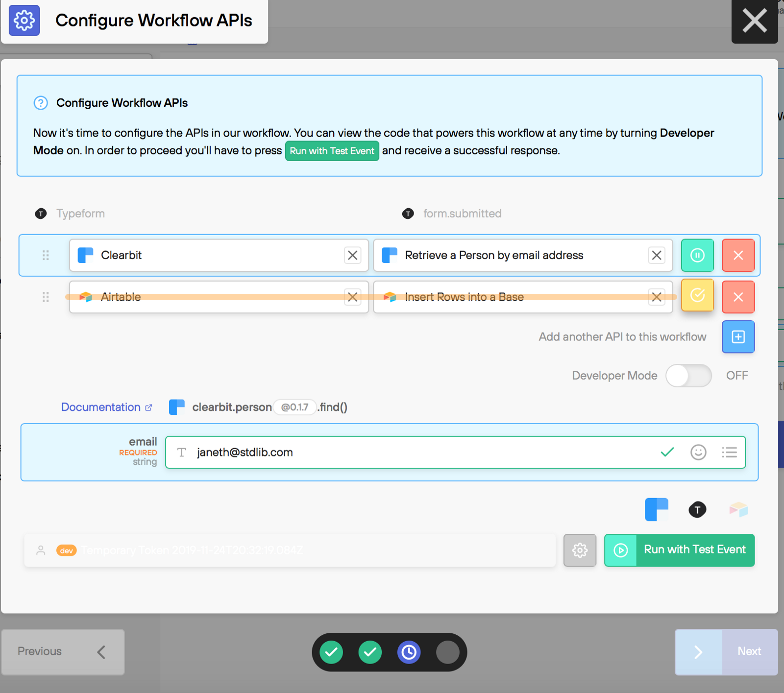Clear the Retrieve a Person selection
The height and width of the screenshot is (693, 784).
coord(657,255)
